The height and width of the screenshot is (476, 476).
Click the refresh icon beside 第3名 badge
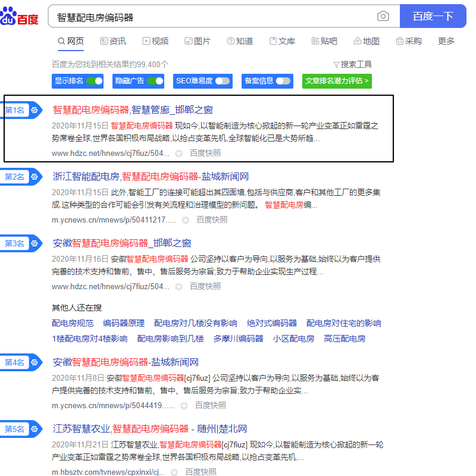(35, 243)
